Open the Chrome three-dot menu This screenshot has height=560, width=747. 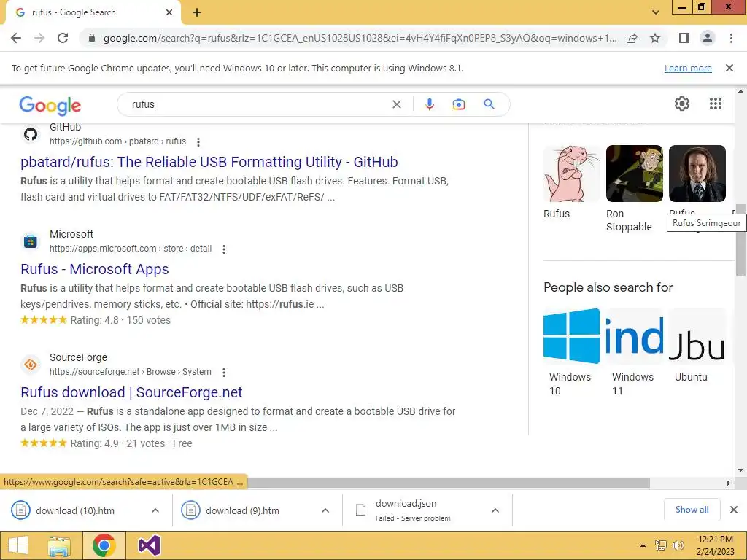click(x=731, y=38)
